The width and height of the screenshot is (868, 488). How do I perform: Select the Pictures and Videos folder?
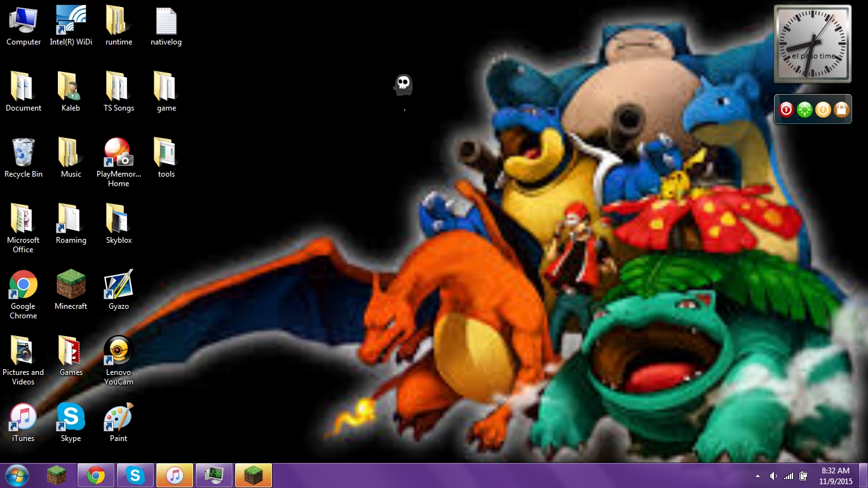pyautogui.click(x=24, y=361)
